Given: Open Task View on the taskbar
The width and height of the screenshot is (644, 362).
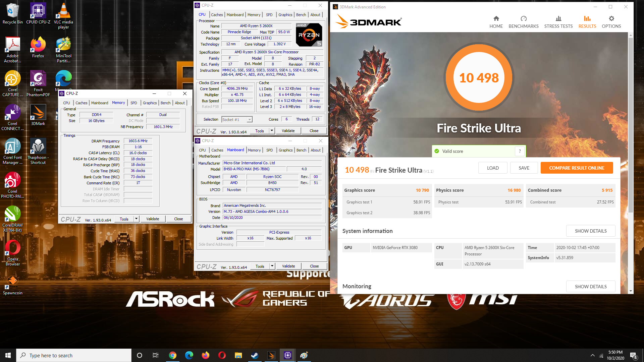Looking at the screenshot, I should (156, 355).
